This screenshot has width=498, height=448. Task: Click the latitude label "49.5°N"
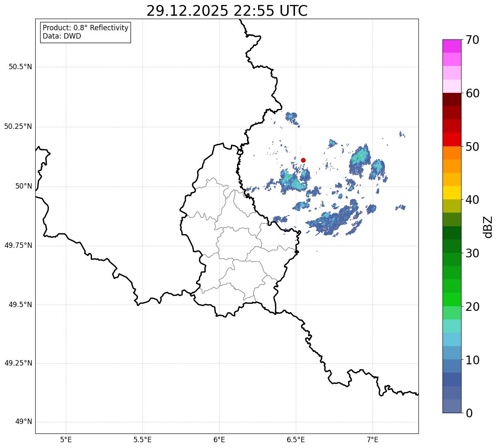point(20,305)
